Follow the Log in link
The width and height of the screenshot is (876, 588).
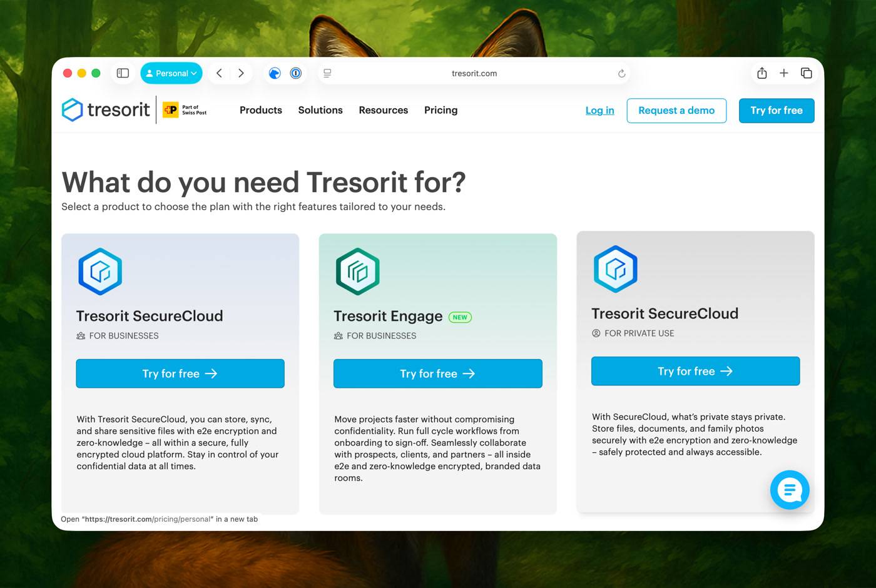[x=600, y=111]
